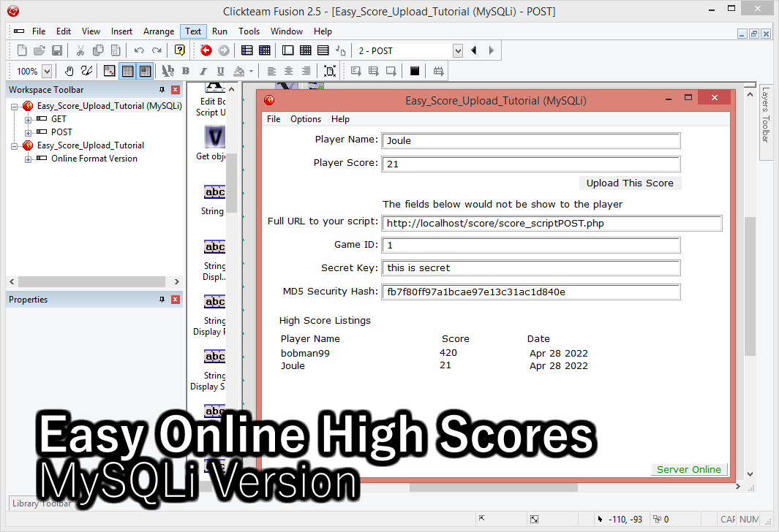Click the Full URL script field
Viewport: 779px width, 532px height.
(552, 224)
